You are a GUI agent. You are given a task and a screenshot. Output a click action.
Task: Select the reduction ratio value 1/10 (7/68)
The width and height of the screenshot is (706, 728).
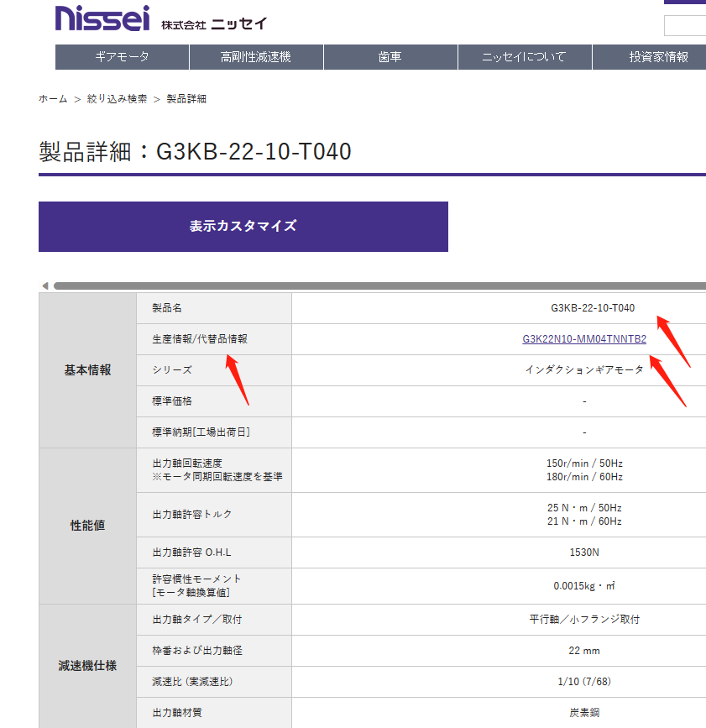583,682
